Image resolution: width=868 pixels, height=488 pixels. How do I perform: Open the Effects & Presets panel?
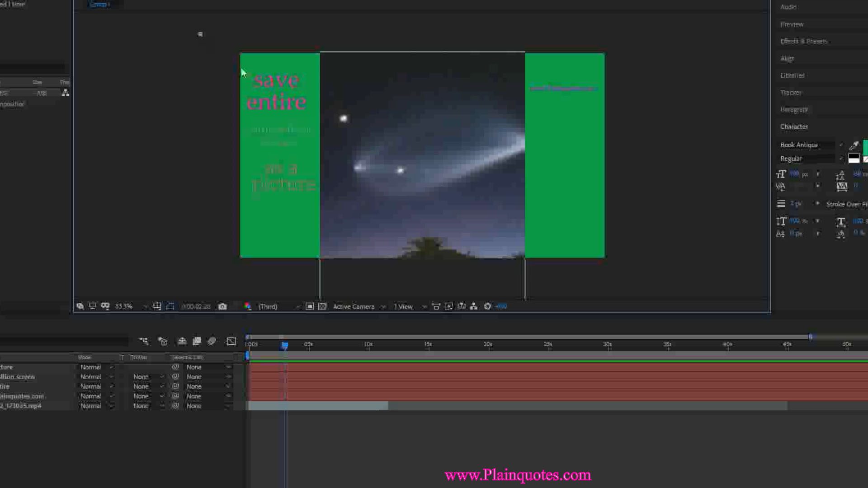(x=804, y=41)
